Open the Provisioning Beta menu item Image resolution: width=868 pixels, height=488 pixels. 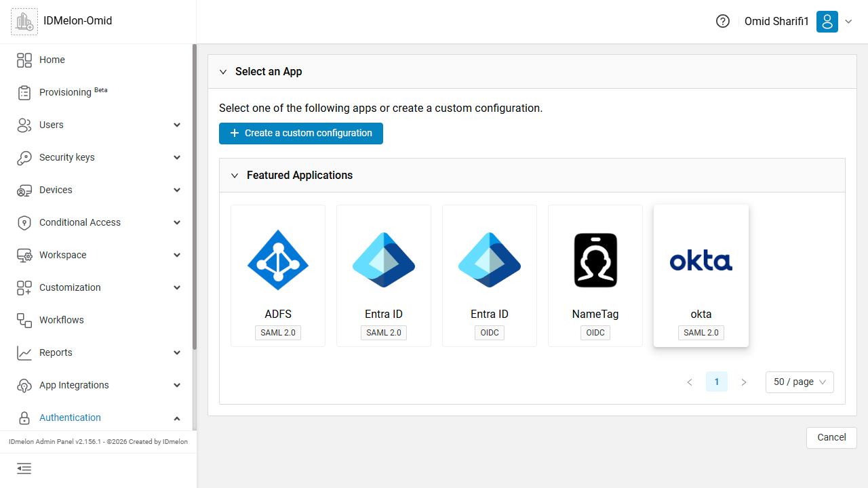click(x=96, y=92)
